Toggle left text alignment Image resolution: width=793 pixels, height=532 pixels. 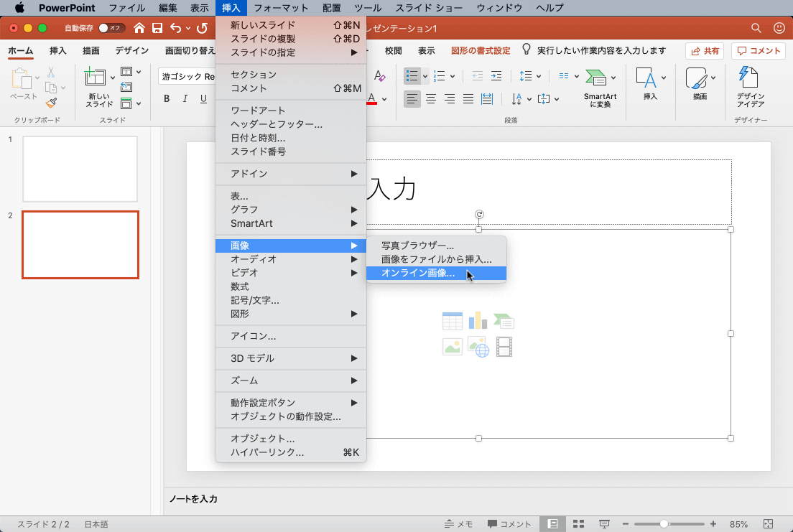[x=412, y=98]
